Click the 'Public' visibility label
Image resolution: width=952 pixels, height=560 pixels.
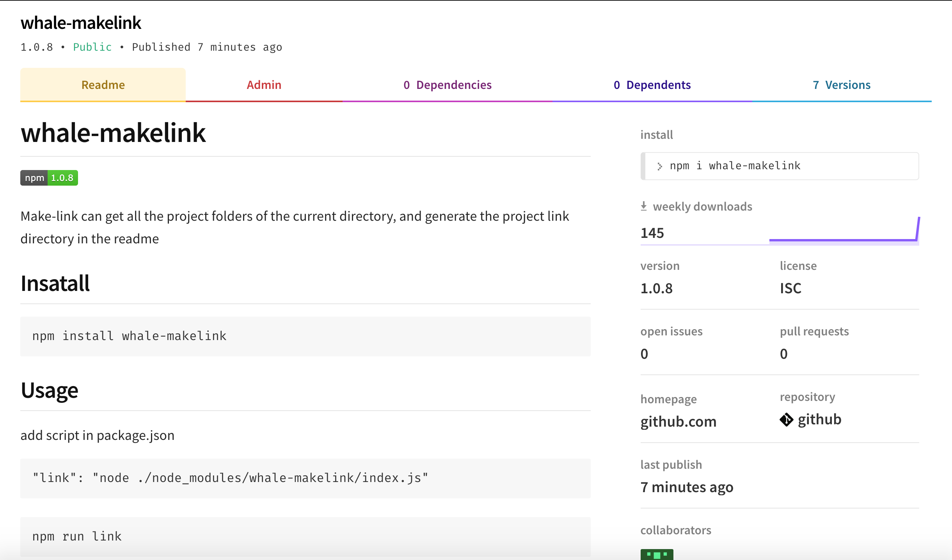click(92, 47)
